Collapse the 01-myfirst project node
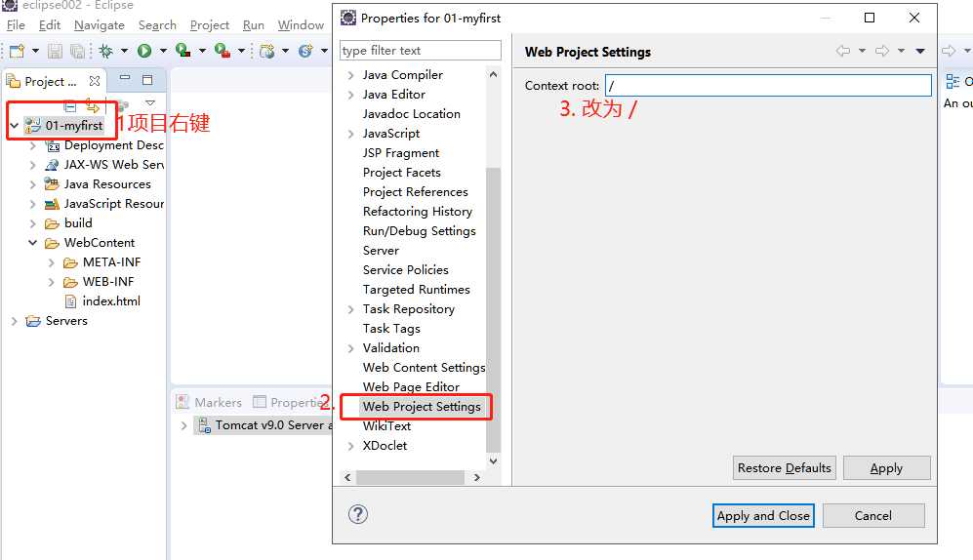This screenshot has width=973, height=560. [14, 126]
